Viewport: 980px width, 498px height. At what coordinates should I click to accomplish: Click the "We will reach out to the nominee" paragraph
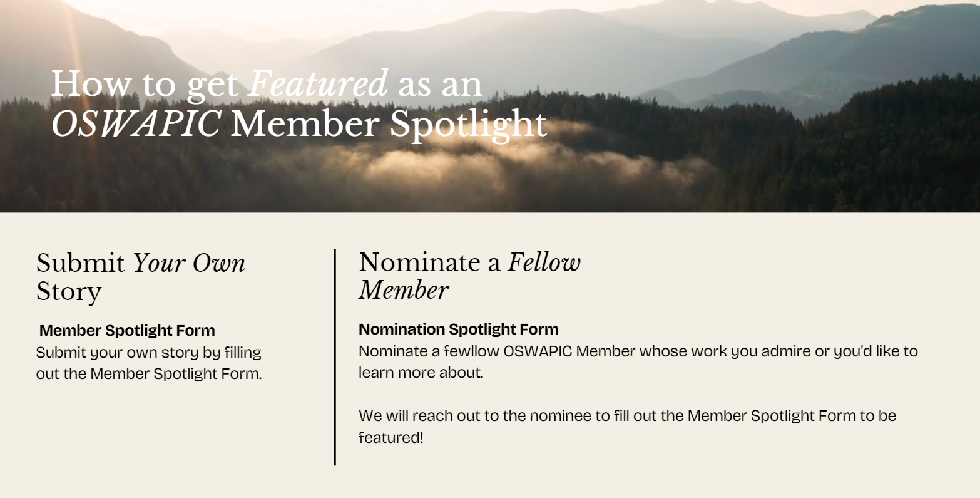point(627,426)
